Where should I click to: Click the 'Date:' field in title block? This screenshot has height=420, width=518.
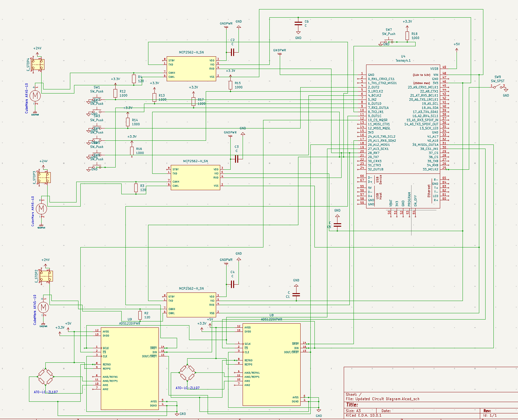tap(386, 411)
